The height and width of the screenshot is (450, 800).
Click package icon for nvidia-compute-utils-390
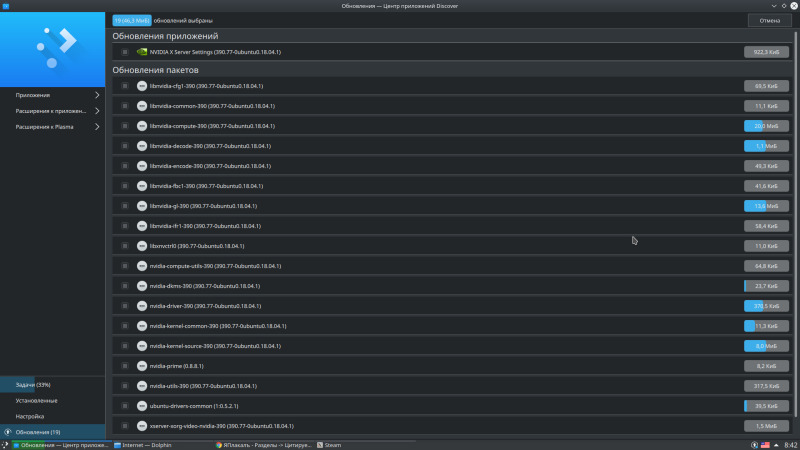point(142,266)
